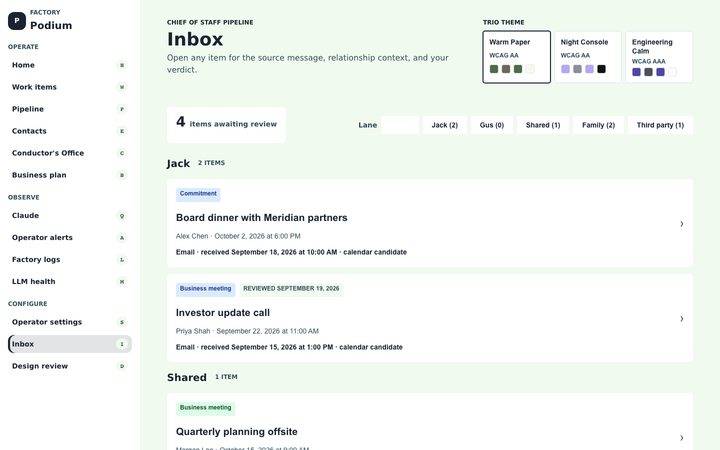Click the Commitment tag on Board dinner
This screenshot has width=720, height=450.
point(198,194)
